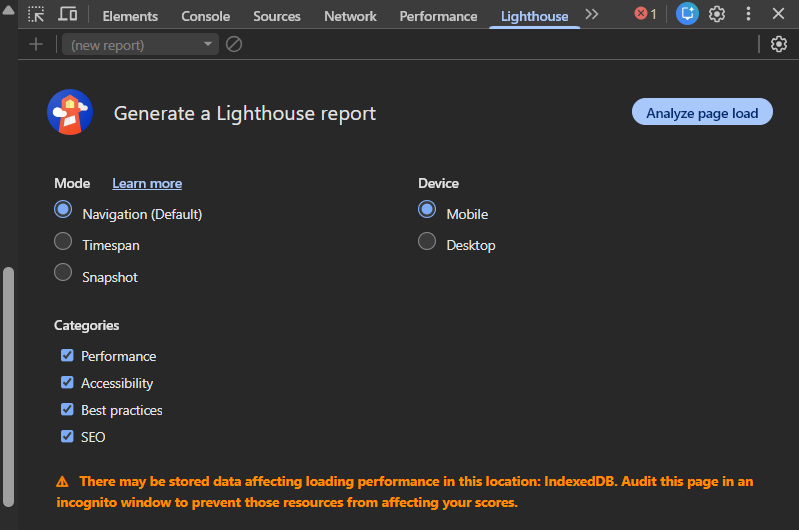Click the clear all reports icon
Image resolution: width=799 pixels, height=530 pixels.
click(234, 44)
